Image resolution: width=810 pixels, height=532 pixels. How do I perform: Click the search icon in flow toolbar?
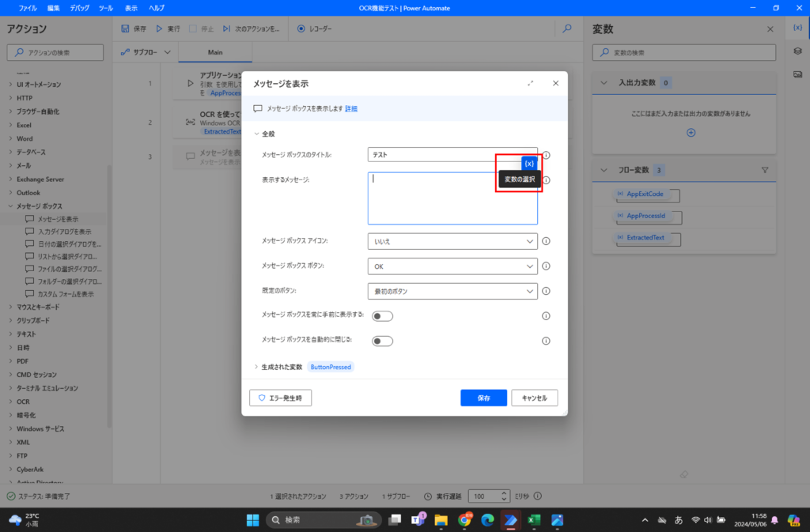pyautogui.click(x=567, y=29)
